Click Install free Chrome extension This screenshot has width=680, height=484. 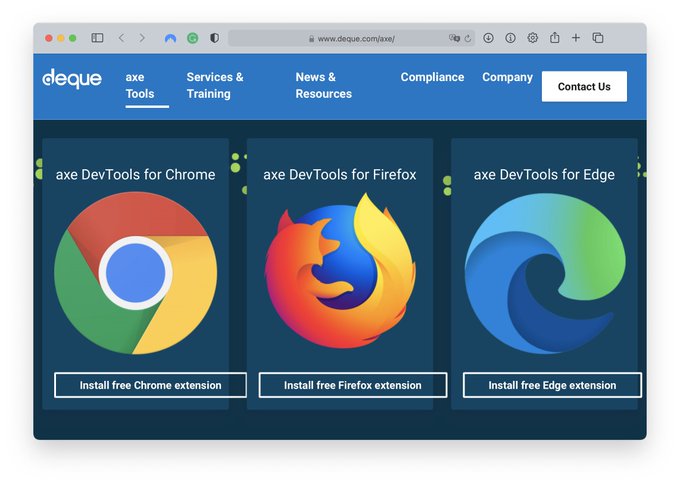tap(150, 385)
